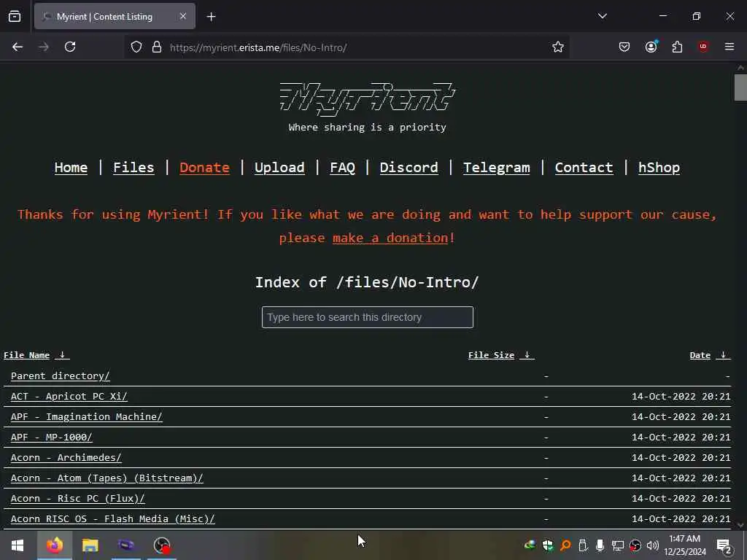
Task: Open the orange magnifier tray icon
Action: tap(565, 545)
